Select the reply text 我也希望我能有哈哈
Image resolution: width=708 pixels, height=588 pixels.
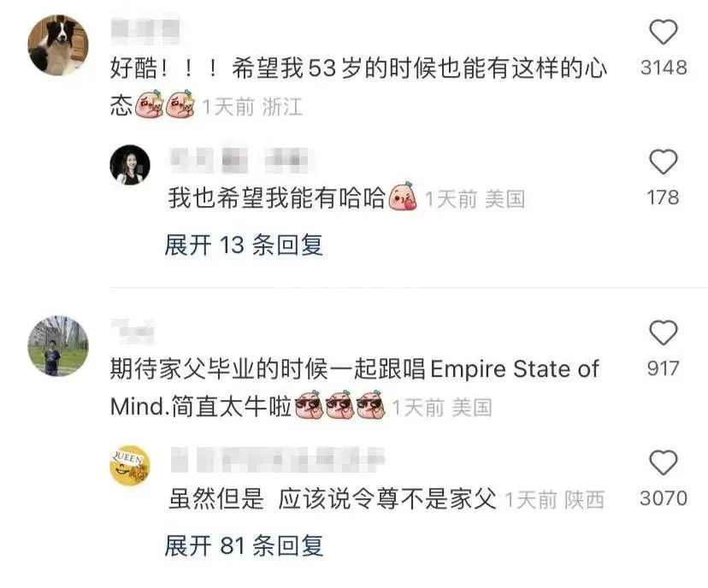[x=276, y=197]
